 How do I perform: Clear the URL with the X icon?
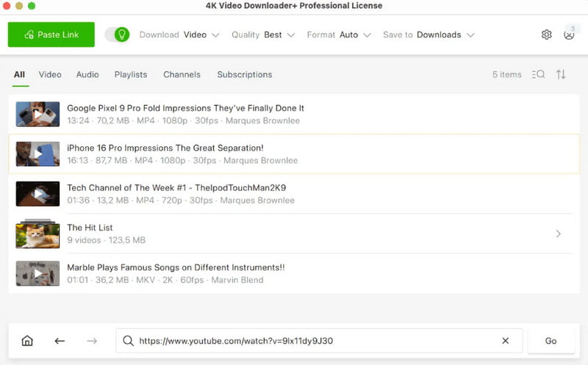point(506,341)
